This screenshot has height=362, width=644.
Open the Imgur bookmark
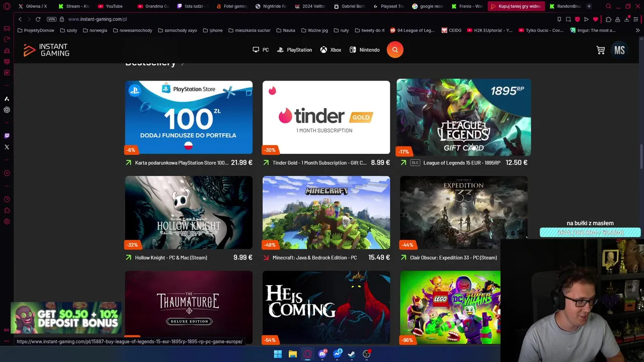[x=593, y=30]
